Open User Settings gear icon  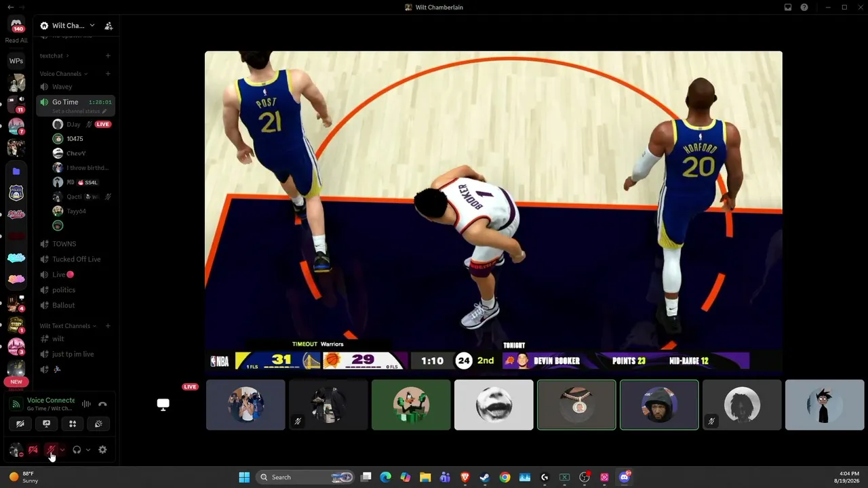[x=102, y=449]
